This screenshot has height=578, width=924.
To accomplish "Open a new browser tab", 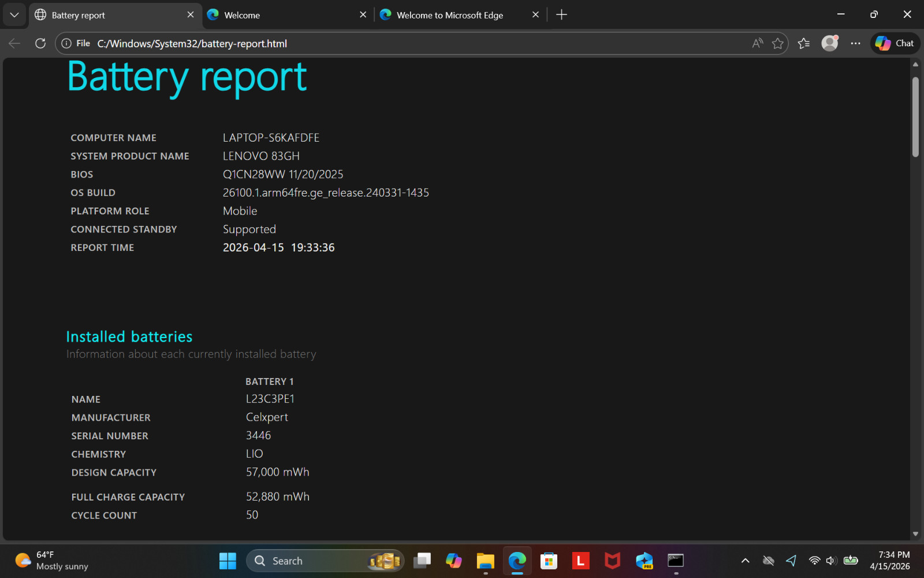I will (561, 15).
